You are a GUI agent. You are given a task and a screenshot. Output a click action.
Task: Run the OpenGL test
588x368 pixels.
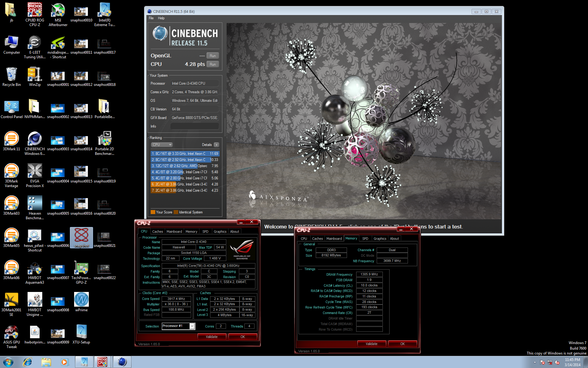pyautogui.click(x=213, y=56)
